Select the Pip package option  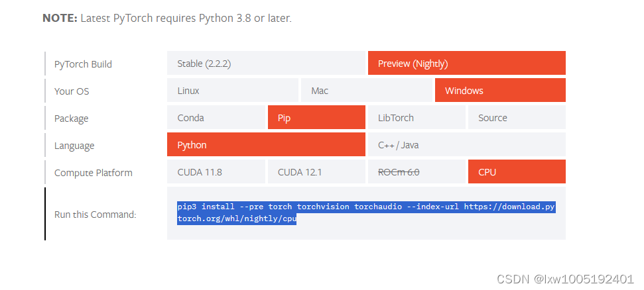coord(316,117)
